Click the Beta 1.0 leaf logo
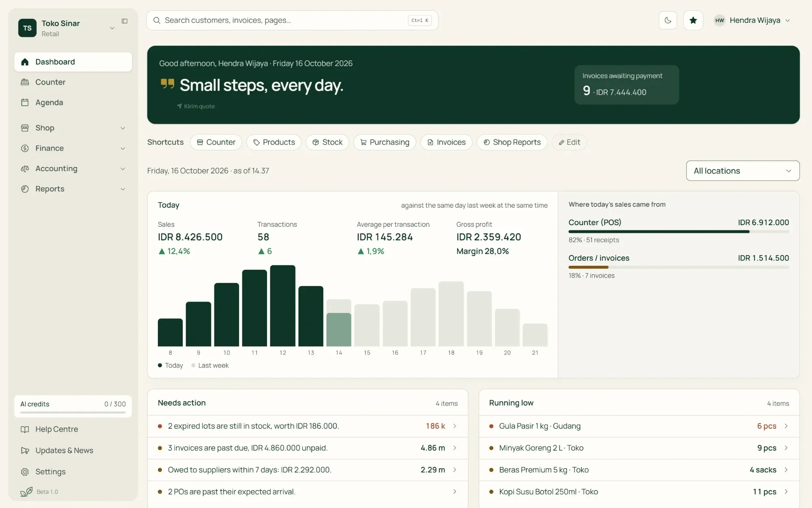The image size is (812, 508). (26, 492)
